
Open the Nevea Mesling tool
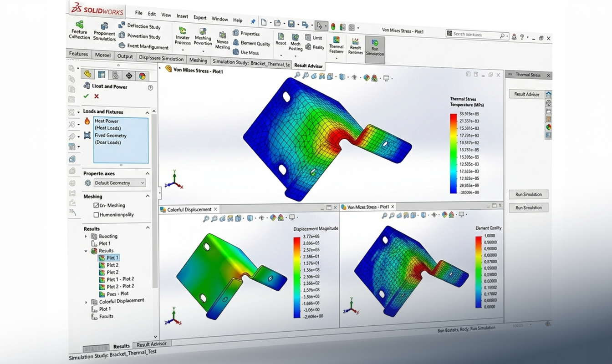222,40
